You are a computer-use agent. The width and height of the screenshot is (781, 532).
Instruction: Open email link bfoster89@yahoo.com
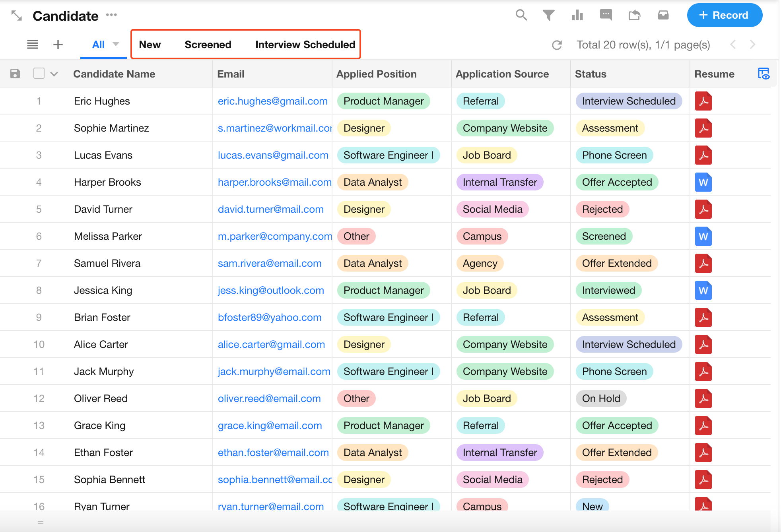[270, 317]
